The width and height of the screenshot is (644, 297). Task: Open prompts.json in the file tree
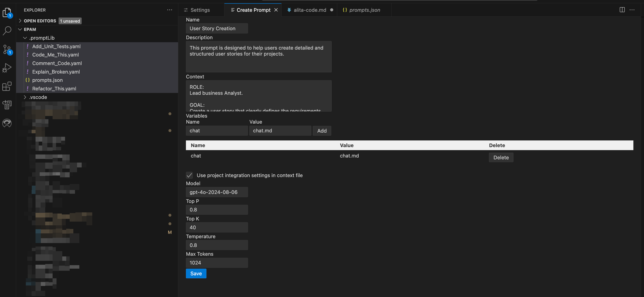(x=48, y=80)
